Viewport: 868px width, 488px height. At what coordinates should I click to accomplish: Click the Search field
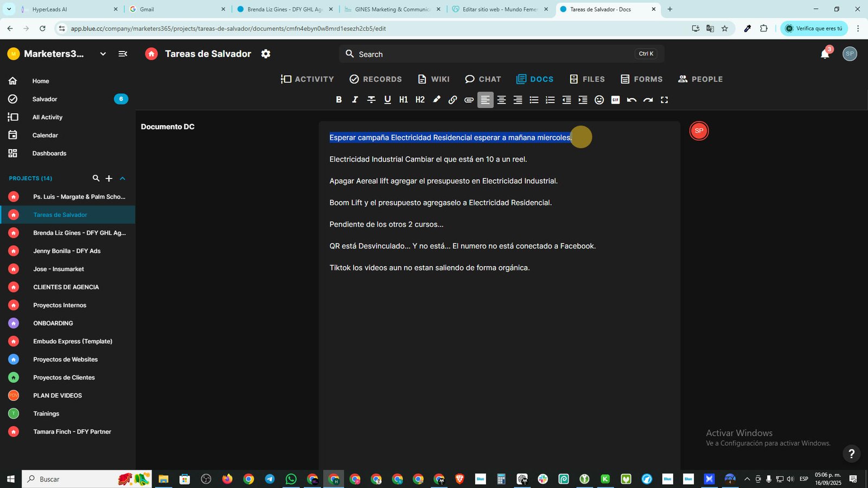(x=501, y=54)
